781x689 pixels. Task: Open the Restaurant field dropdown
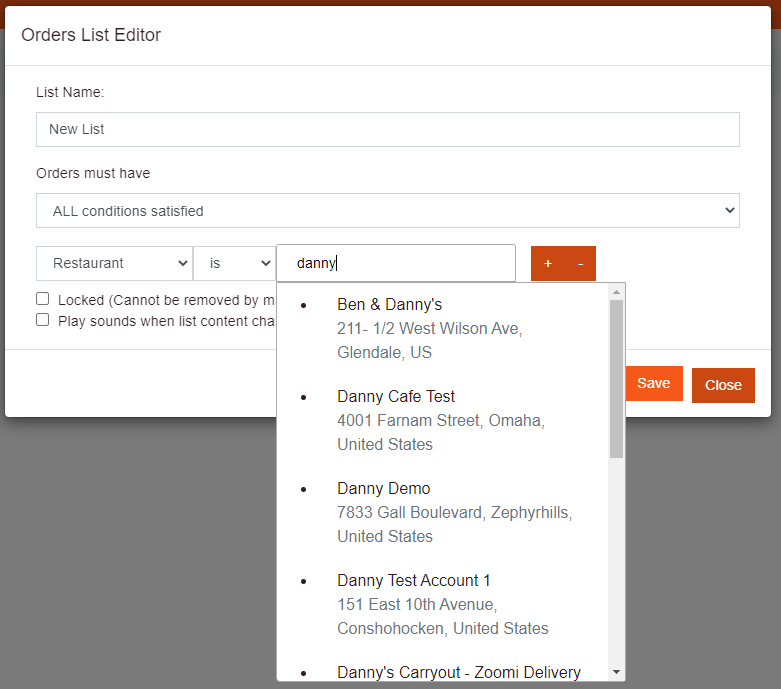[x=115, y=263]
